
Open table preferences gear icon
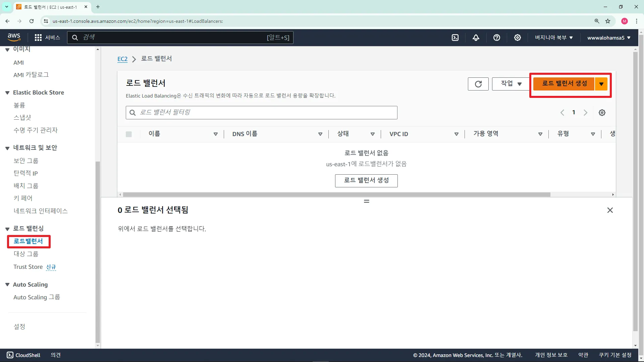602,113
